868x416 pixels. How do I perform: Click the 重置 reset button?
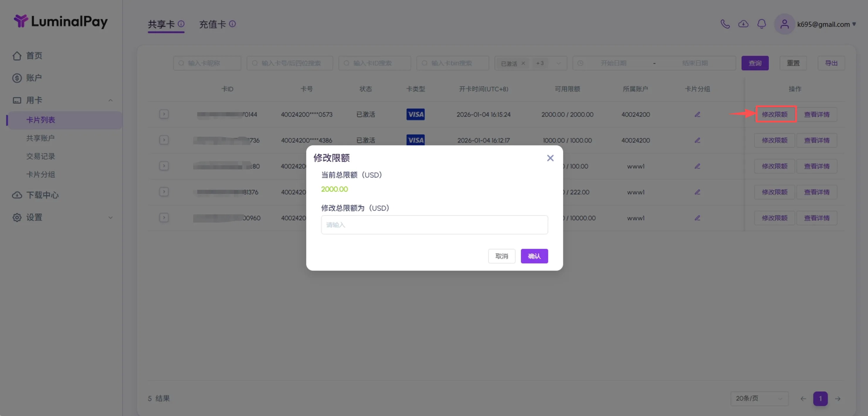793,63
